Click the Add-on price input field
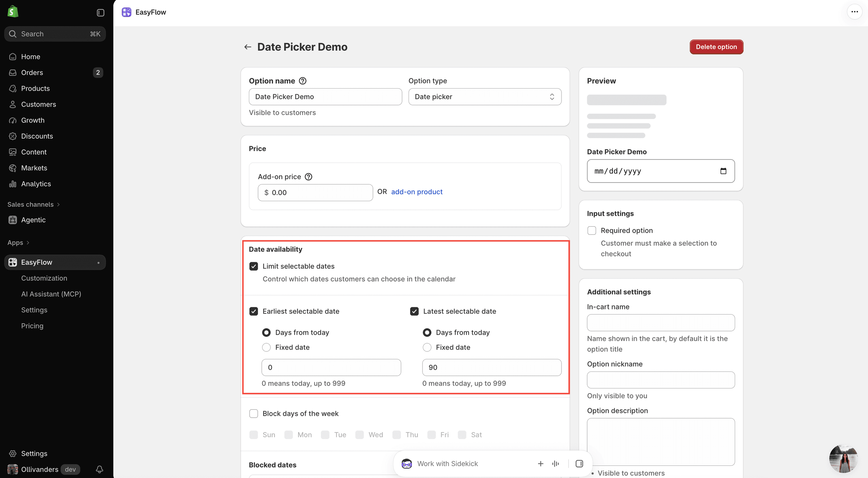Image resolution: width=868 pixels, height=478 pixels. pyautogui.click(x=315, y=193)
